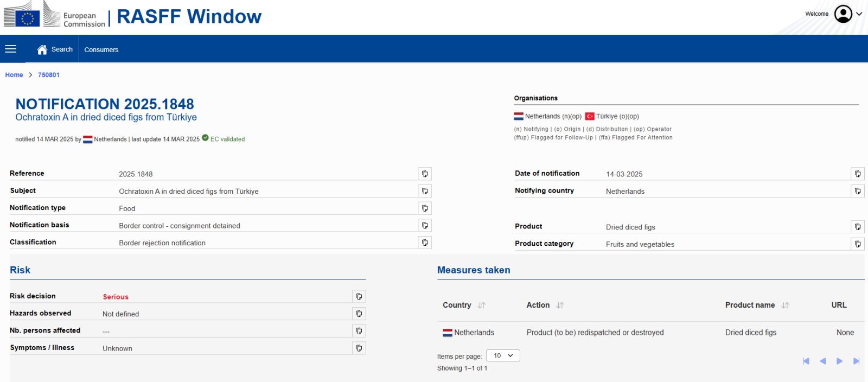Image resolution: width=868 pixels, height=382 pixels.
Task: Select 'Border control - consignment detained' text
Action: (x=180, y=226)
